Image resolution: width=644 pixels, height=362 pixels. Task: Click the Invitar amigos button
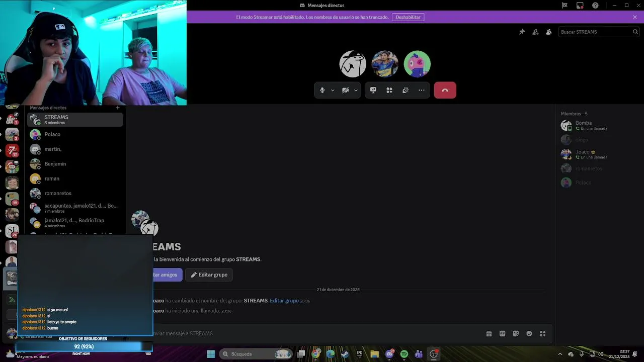[x=167, y=275]
